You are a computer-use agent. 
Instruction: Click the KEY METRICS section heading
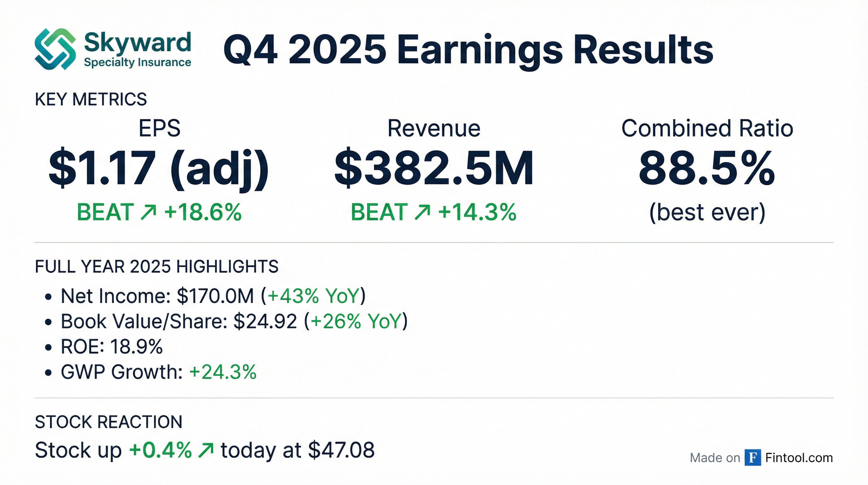tap(91, 99)
